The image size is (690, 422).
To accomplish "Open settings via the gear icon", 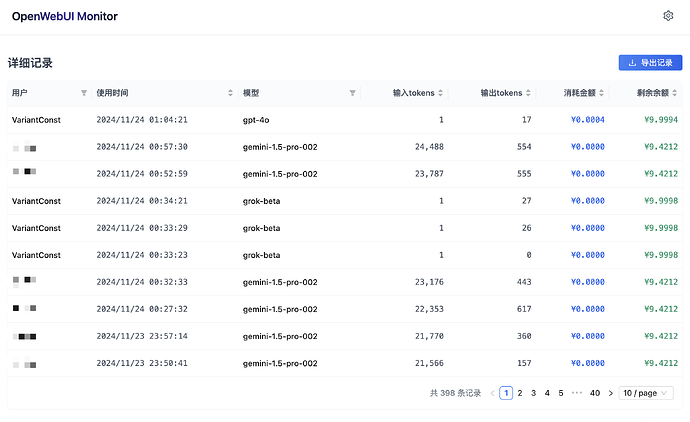I will point(668,16).
